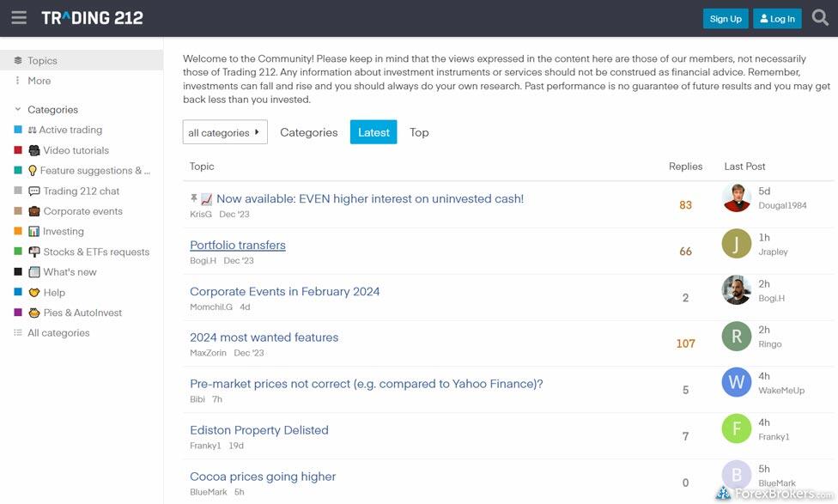Viewport: 838px width, 504px height.
Task: Open the 'all categories' dropdown
Action: click(225, 132)
